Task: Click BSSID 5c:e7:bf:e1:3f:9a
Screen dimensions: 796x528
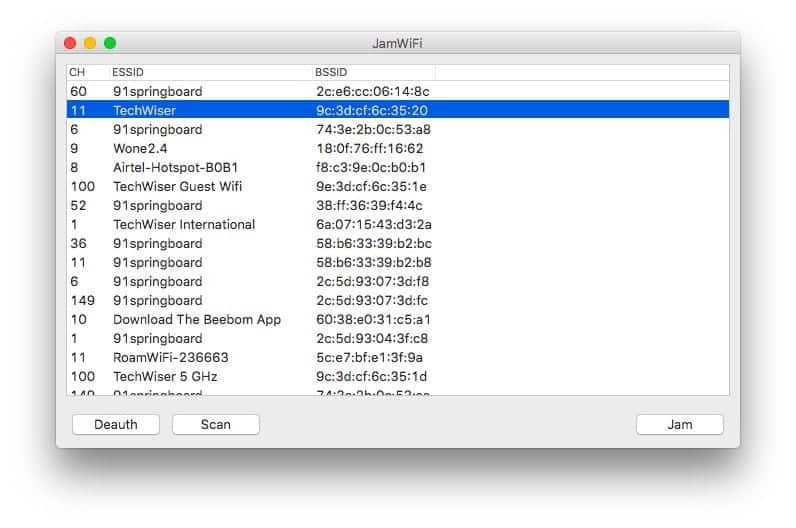Action: coord(369,357)
